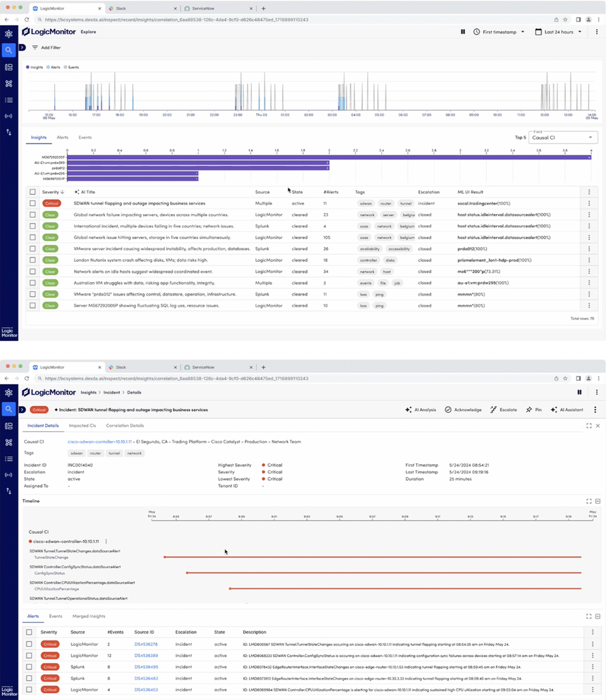Pause live updates in the Explore window
Viewport: 607px width, 700px height.
463,32
